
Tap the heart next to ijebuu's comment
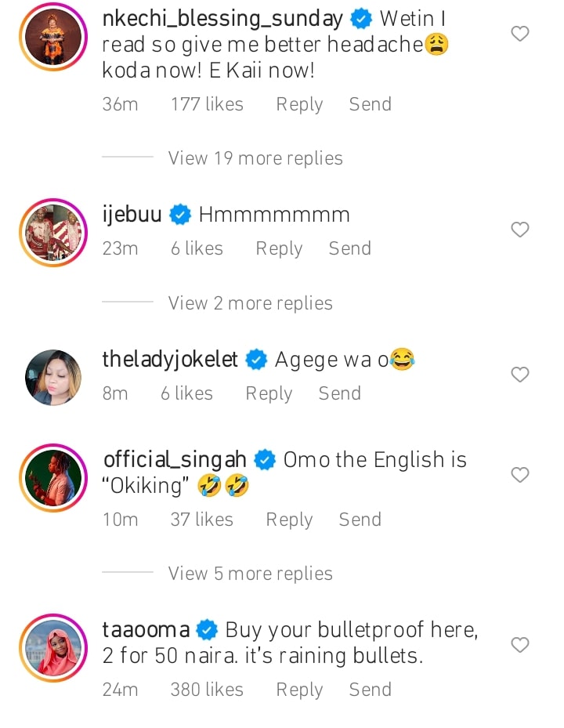coord(519,230)
